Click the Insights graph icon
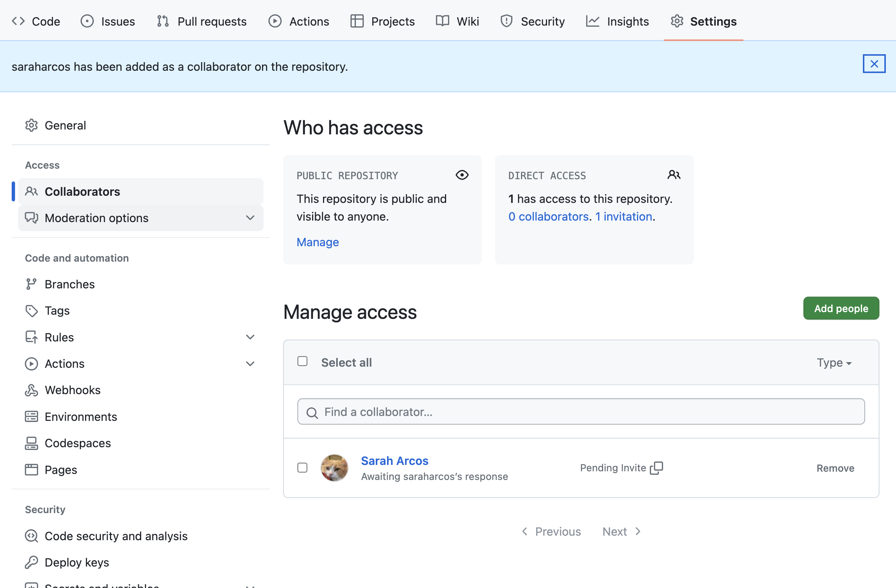The width and height of the screenshot is (896, 588). click(593, 21)
